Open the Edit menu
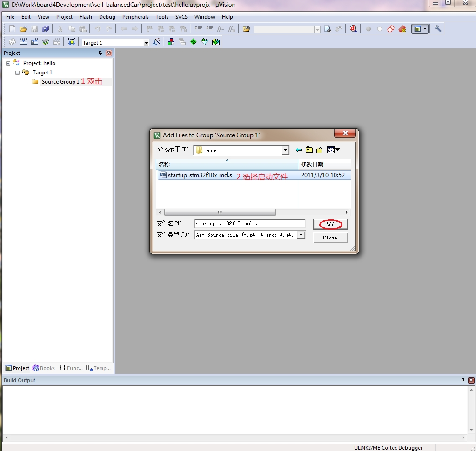The width and height of the screenshot is (476, 451). (26, 17)
